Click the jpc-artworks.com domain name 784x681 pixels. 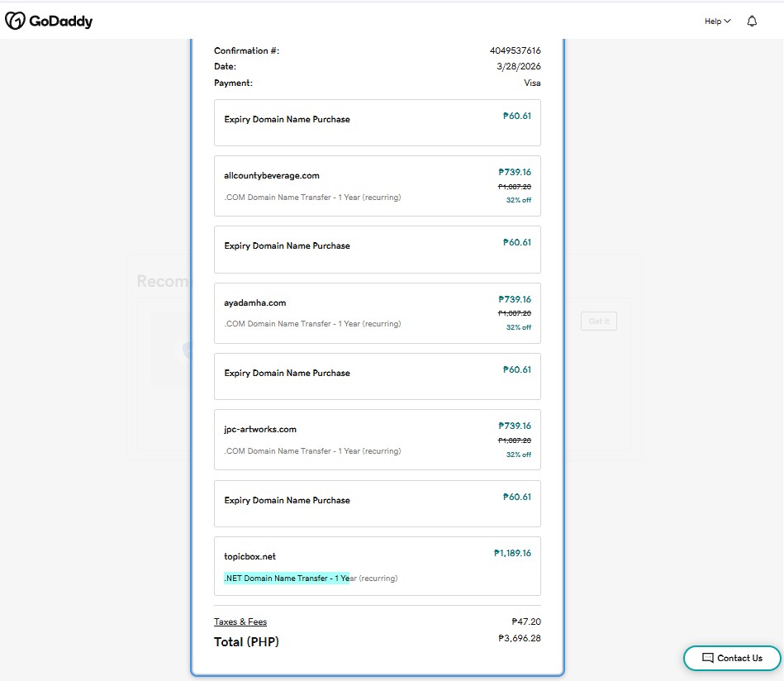pos(260,429)
